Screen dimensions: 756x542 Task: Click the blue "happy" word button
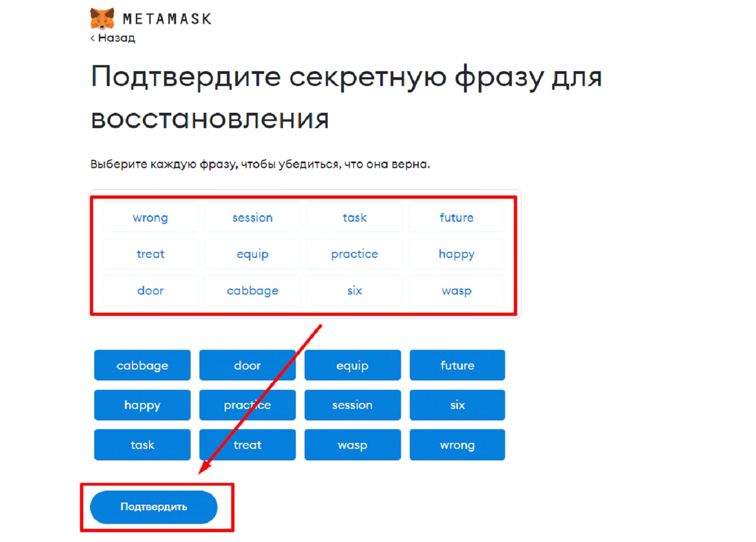coord(142,405)
